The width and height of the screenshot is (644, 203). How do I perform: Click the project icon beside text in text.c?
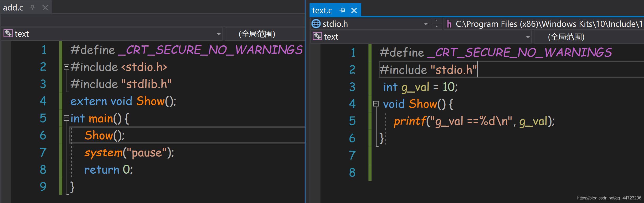[317, 36]
